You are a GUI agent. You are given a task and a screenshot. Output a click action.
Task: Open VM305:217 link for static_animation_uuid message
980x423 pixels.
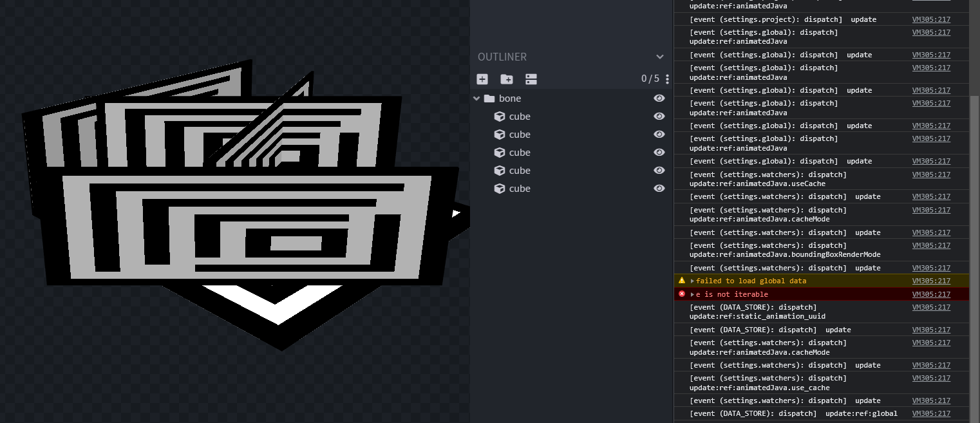931,308
